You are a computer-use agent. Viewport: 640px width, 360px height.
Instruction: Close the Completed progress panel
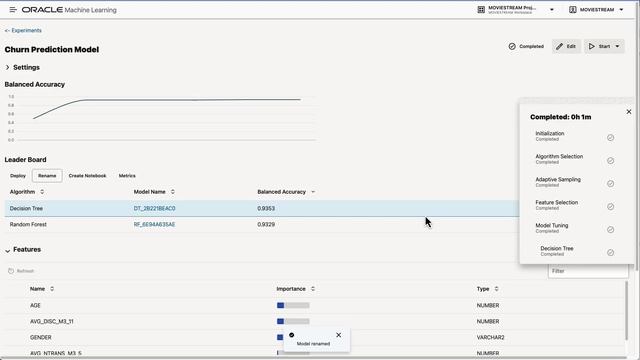pyautogui.click(x=629, y=112)
